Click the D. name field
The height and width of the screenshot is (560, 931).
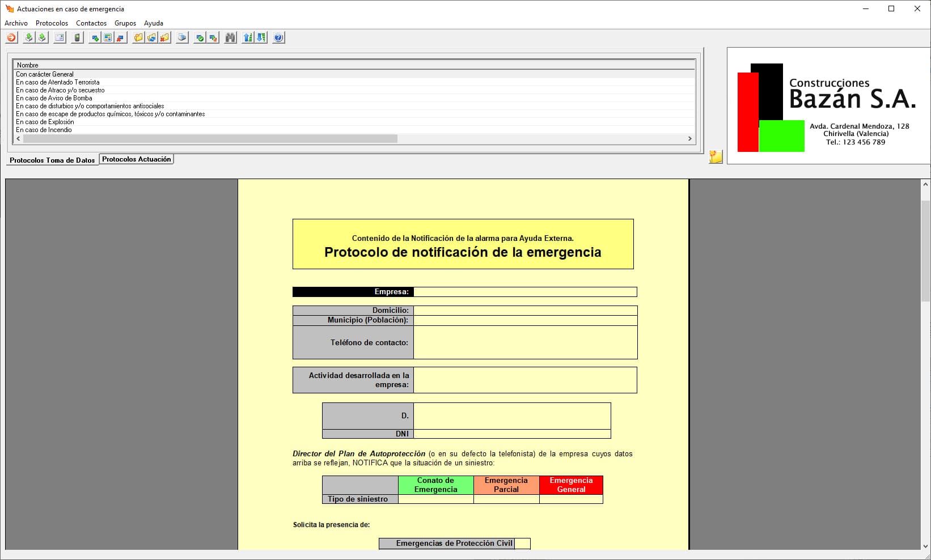512,416
